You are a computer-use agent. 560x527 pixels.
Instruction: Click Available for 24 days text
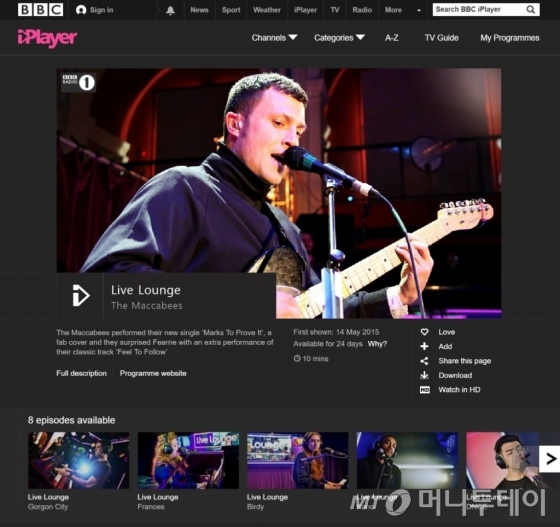tap(328, 344)
